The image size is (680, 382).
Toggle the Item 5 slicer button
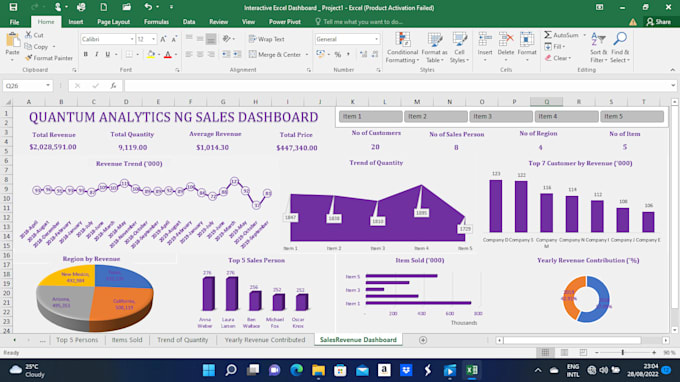point(632,116)
